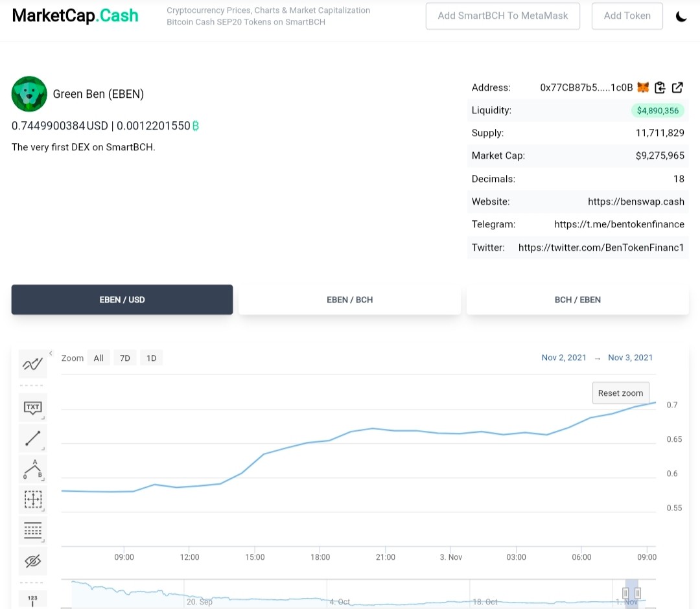700x609 pixels.
Task: Click the Reset zoom button
Action: (x=620, y=393)
